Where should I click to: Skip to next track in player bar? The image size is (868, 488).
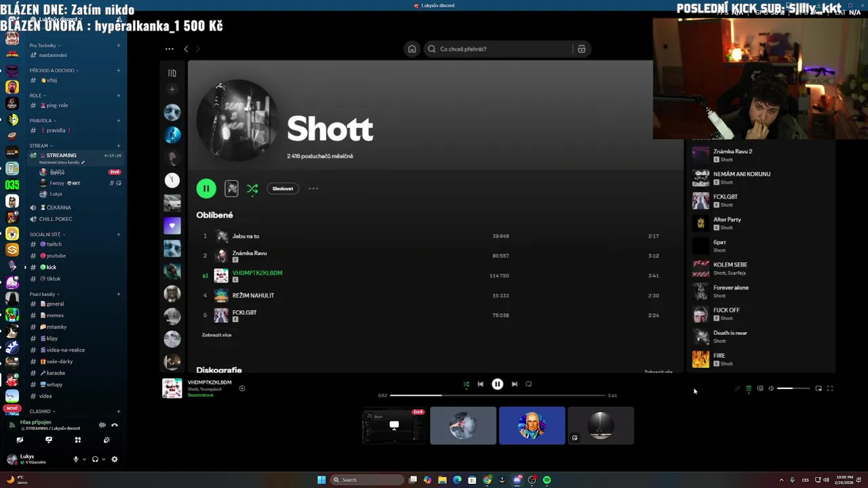514,384
